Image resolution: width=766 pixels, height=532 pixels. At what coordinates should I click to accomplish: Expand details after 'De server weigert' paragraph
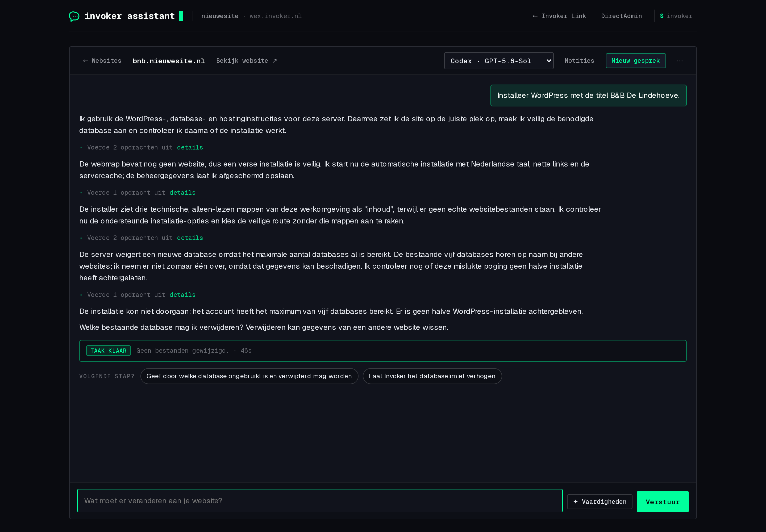tap(182, 295)
